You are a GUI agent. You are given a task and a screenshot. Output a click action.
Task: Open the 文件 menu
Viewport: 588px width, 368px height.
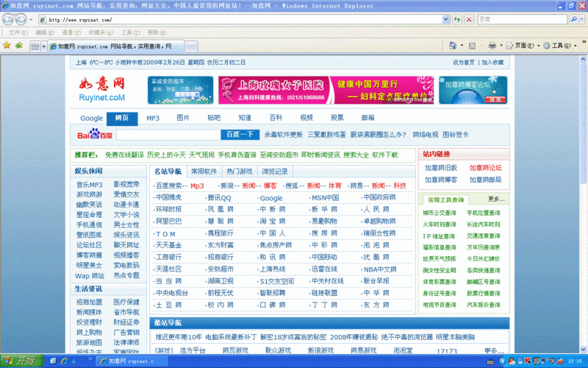pyautogui.click(x=18, y=32)
